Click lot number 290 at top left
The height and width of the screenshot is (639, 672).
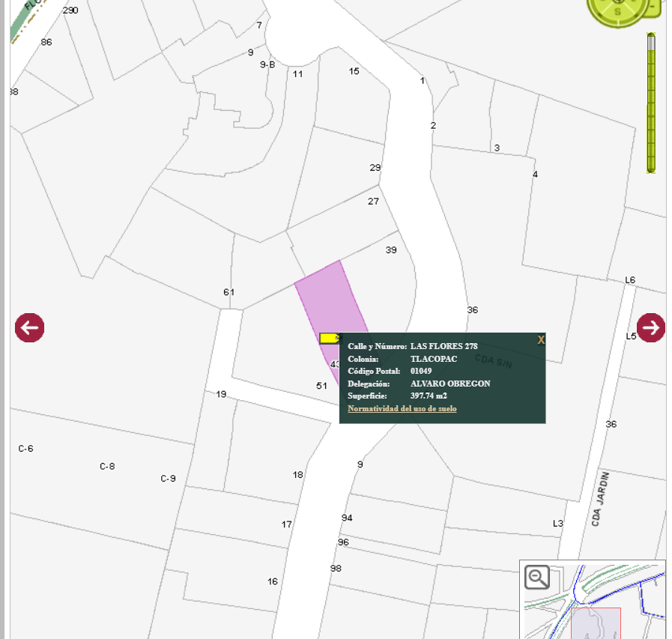click(x=70, y=10)
